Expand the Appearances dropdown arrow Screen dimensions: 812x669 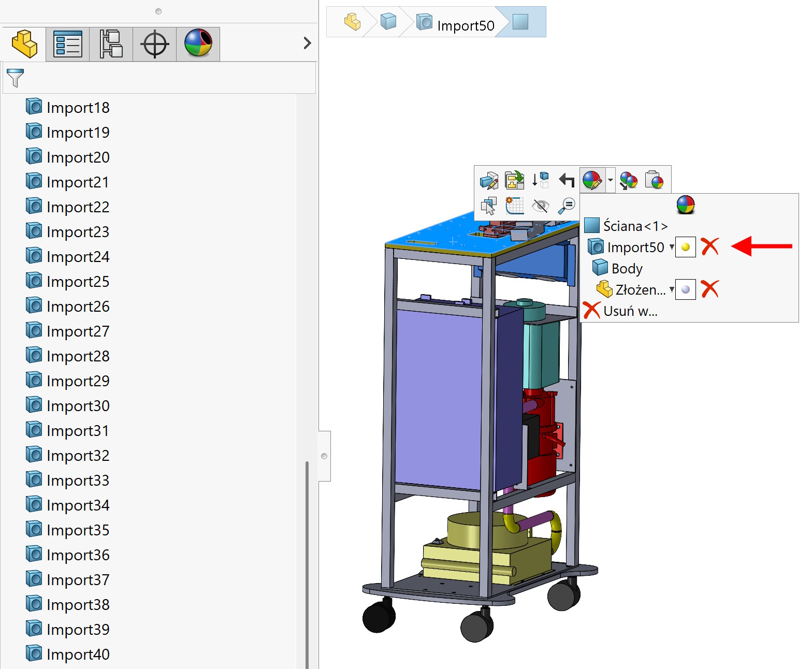[x=611, y=181]
